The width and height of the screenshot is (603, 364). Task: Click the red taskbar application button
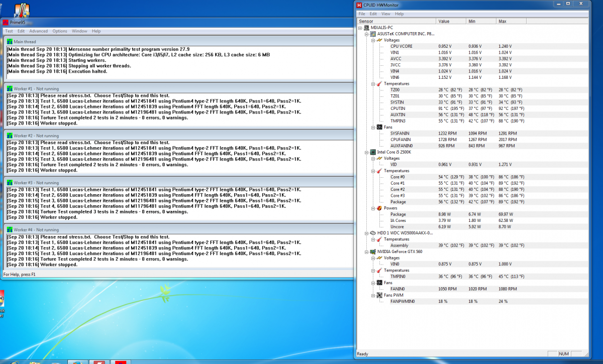point(121,361)
